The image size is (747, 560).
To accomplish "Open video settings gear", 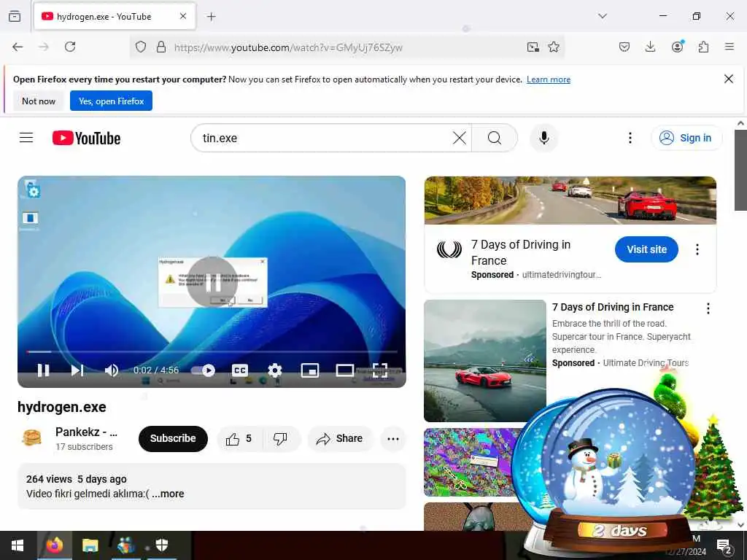I will pos(275,370).
